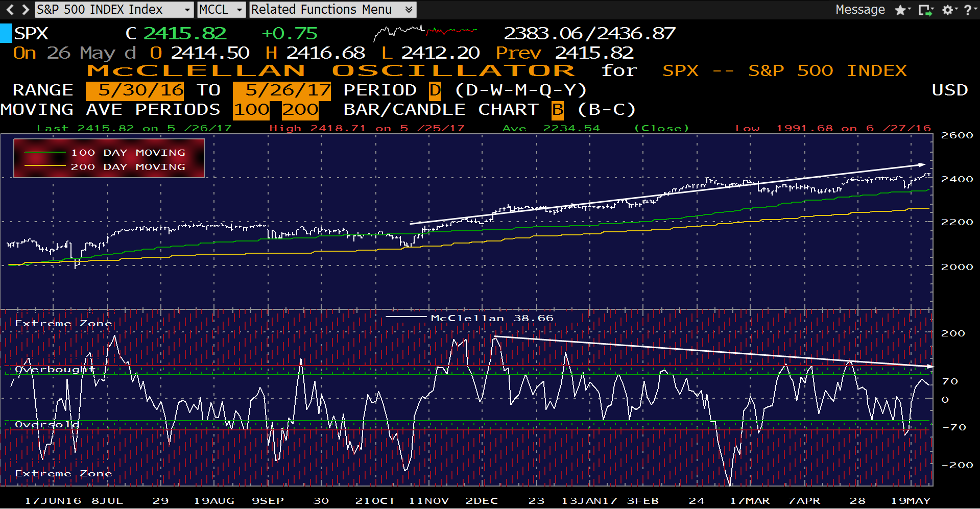Click the Last 2415.82 on 5/26/17 stat
This screenshot has width=980, height=509.
pos(134,128)
